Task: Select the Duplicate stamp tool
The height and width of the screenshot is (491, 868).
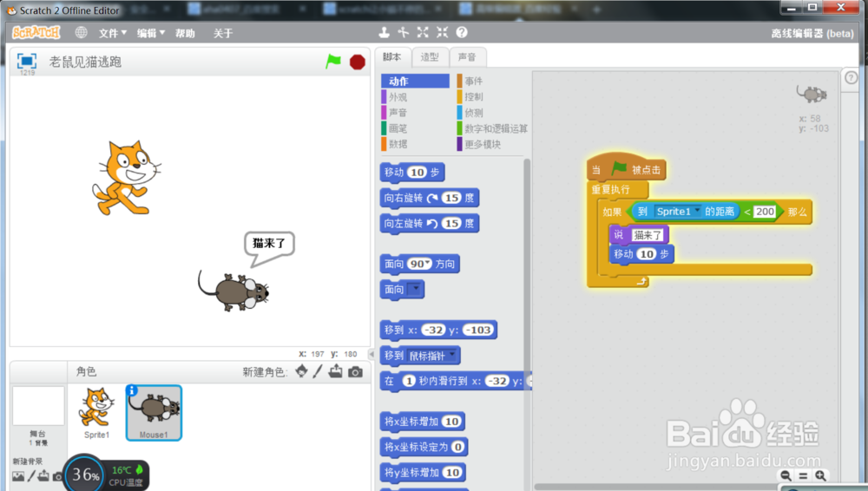Action: click(384, 33)
